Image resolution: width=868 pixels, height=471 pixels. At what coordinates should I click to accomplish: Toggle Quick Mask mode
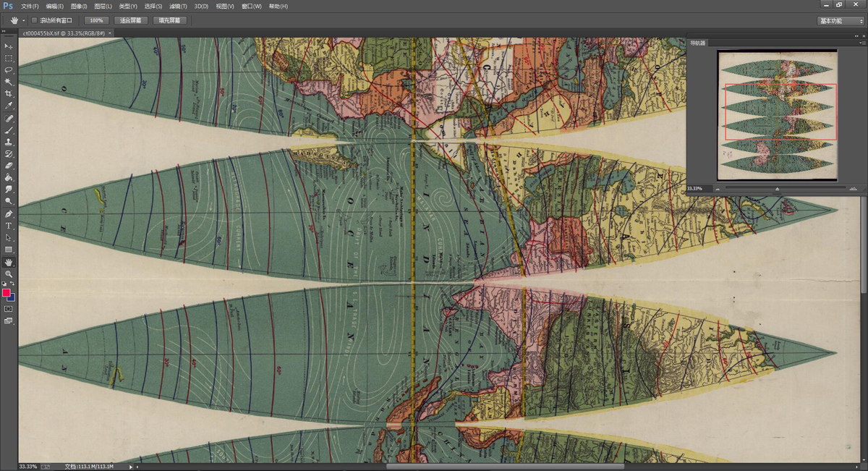pos(9,309)
